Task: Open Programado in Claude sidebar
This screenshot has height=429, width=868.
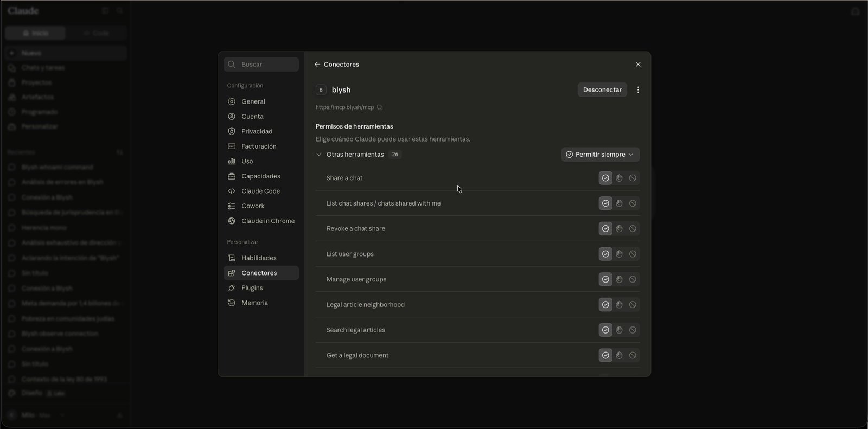Action: click(66, 112)
